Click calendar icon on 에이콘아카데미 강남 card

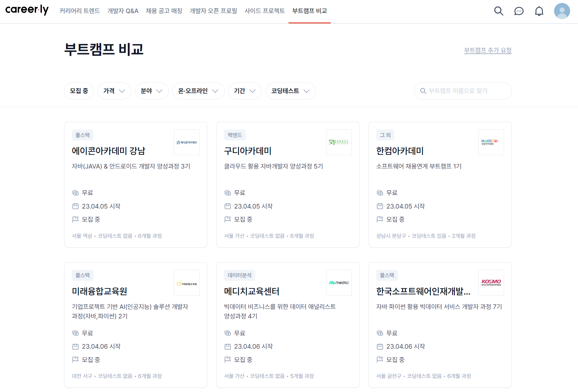pos(75,206)
